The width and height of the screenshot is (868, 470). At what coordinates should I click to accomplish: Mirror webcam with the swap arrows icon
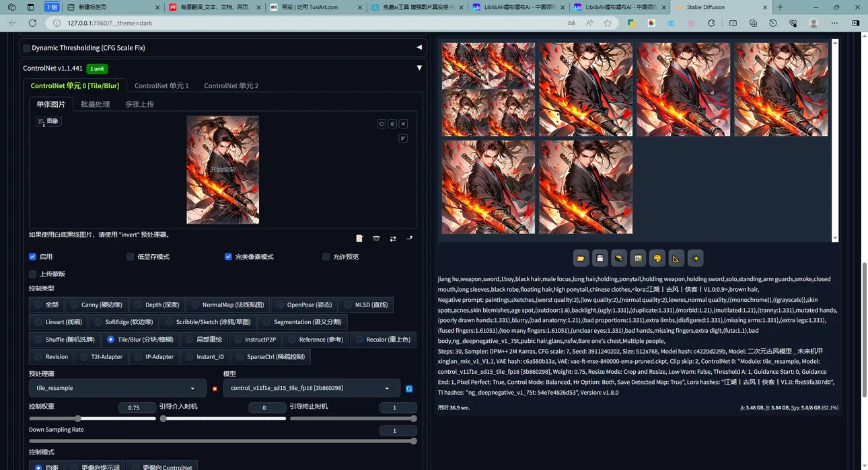[x=393, y=239]
